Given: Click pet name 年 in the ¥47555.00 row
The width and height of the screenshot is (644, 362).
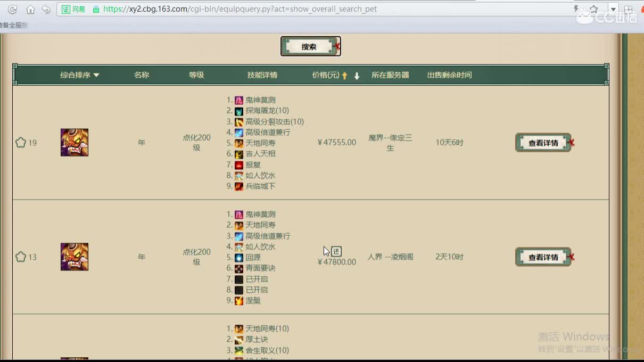Looking at the screenshot, I should 142,143.
